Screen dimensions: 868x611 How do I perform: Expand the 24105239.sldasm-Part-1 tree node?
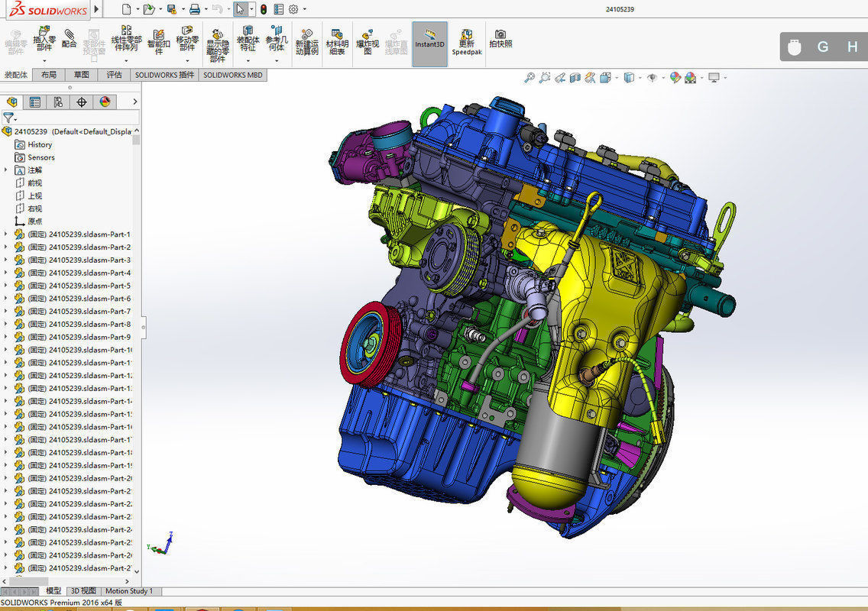[6, 234]
